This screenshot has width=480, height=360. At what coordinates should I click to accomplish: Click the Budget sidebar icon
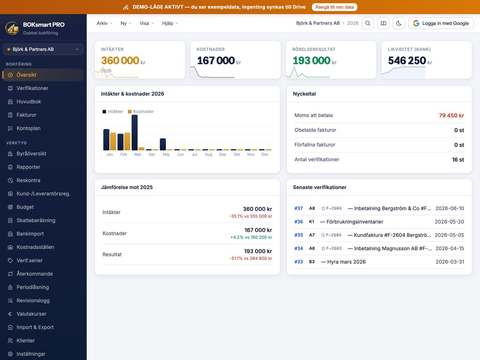tap(10, 207)
